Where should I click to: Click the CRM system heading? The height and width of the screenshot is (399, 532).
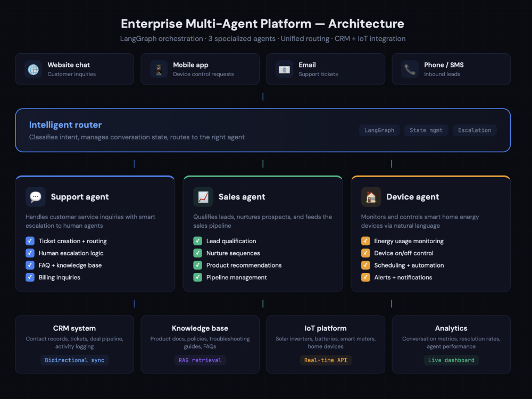(74, 328)
